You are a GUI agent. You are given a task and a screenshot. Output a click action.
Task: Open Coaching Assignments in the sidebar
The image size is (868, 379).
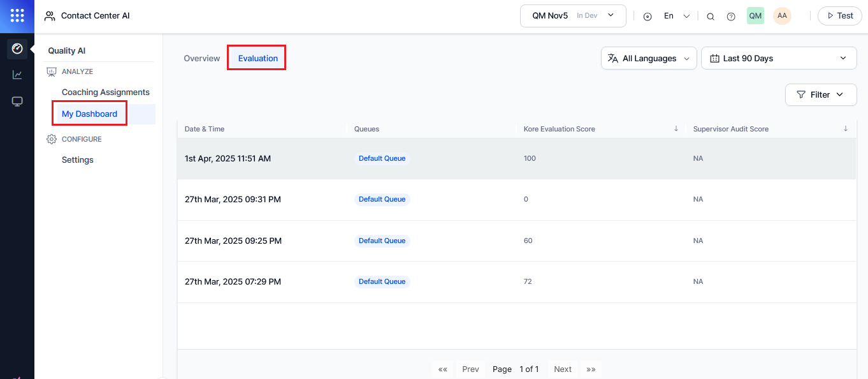click(x=105, y=92)
